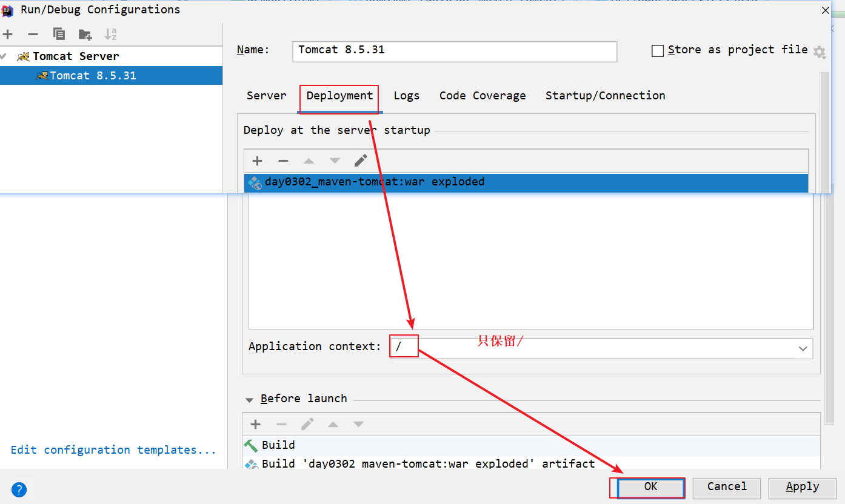
Task: Collapse the Tomcat Server tree node
Action: coord(5,56)
